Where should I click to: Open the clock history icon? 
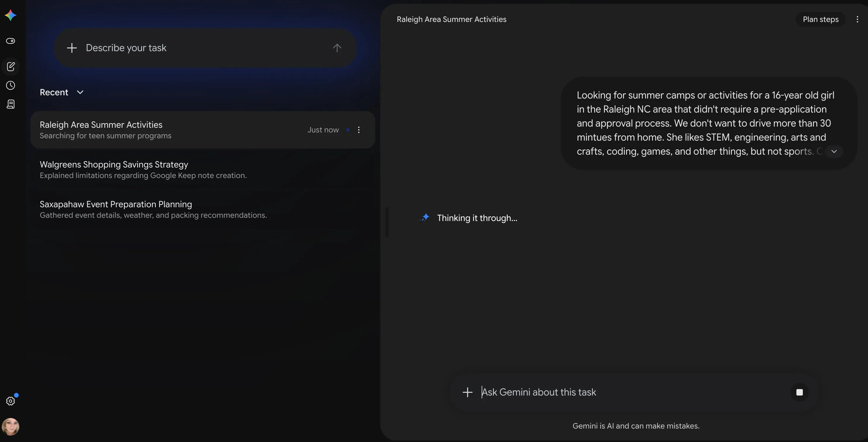pos(11,85)
